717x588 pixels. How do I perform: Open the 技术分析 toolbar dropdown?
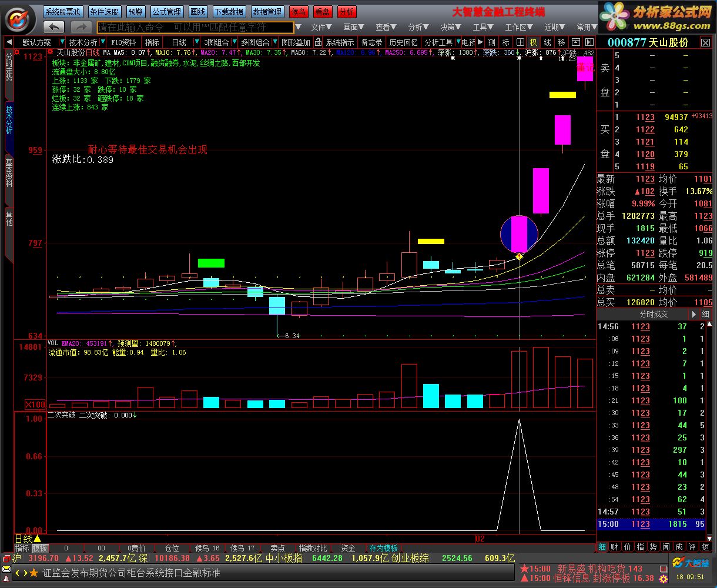103,42
